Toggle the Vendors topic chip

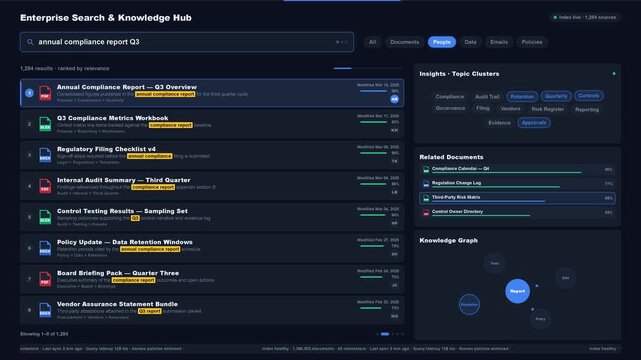[x=510, y=109]
